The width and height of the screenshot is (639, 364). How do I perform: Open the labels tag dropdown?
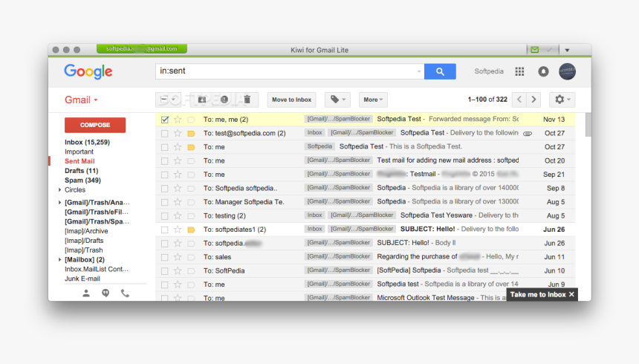pos(338,100)
